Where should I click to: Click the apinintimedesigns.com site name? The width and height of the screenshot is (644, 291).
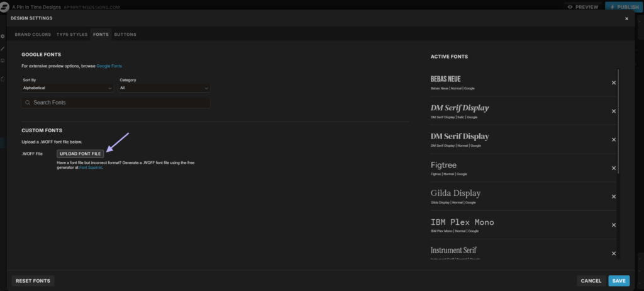pyautogui.click(x=92, y=8)
